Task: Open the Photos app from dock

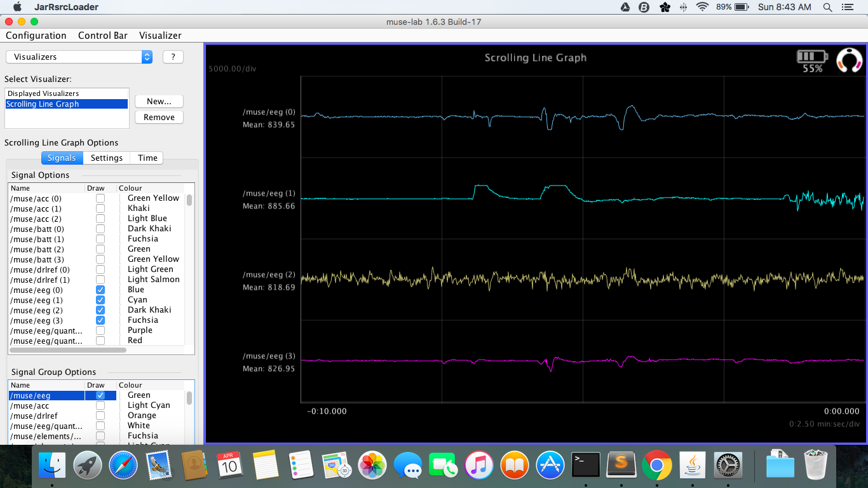Action: (372, 466)
